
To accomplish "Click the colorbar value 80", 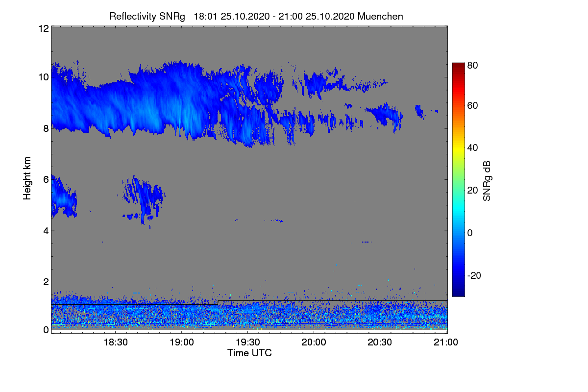I will pyautogui.click(x=472, y=65).
